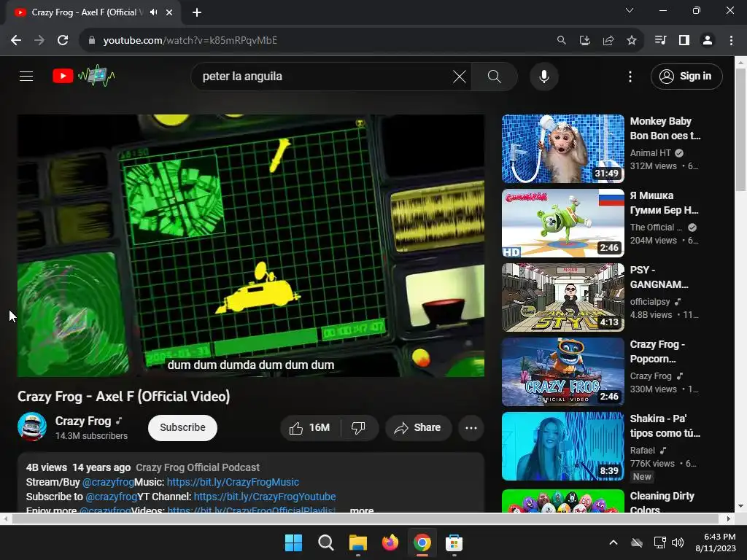
Task: Open the tab search chevron dropdown
Action: point(630,10)
